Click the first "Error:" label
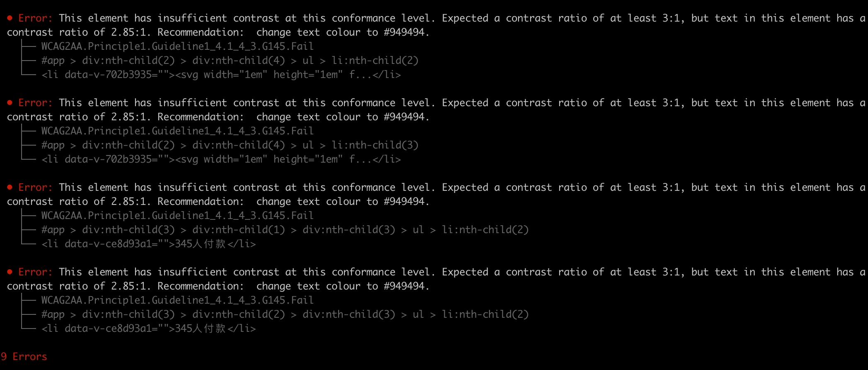The width and height of the screenshot is (868, 370). click(x=36, y=18)
